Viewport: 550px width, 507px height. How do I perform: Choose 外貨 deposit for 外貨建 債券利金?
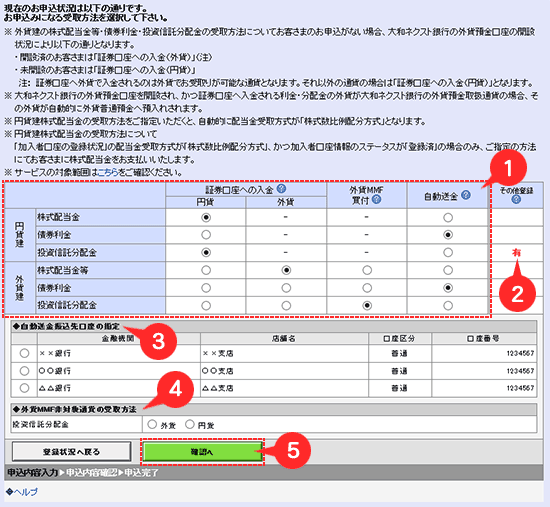[x=286, y=288]
